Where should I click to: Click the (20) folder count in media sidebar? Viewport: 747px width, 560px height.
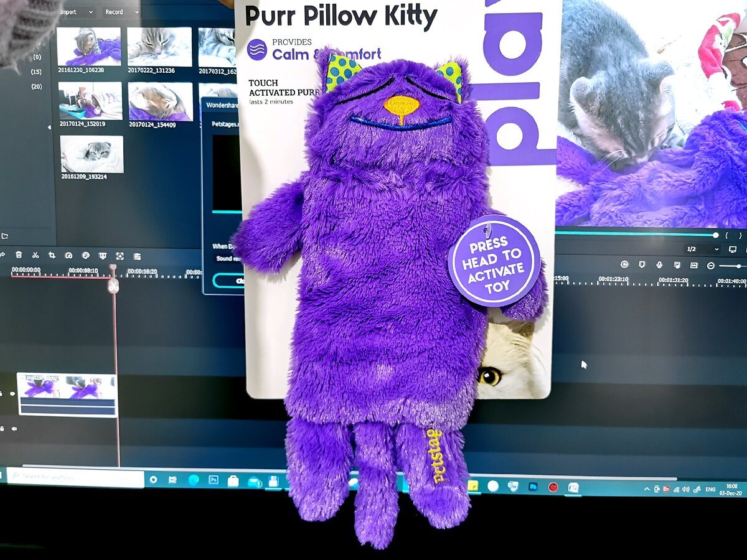36,86
